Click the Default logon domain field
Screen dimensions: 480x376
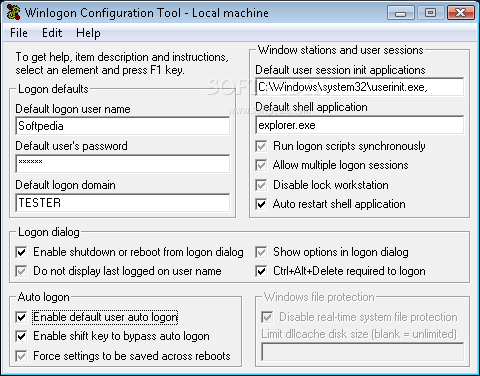(123, 203)
